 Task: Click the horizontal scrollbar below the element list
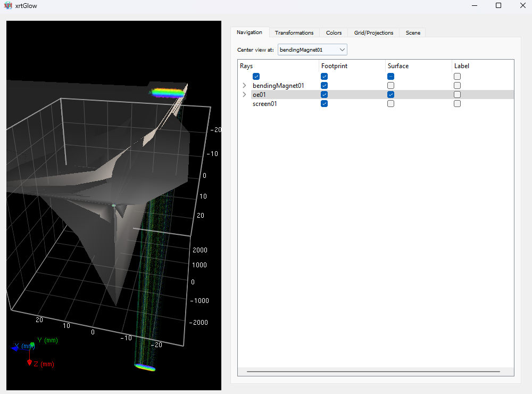click(372, 371)
